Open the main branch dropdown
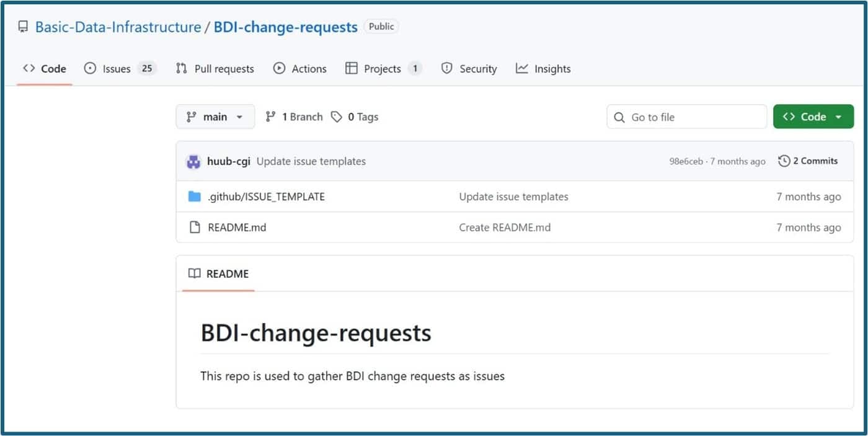The image size is (868, 436). 215,117
